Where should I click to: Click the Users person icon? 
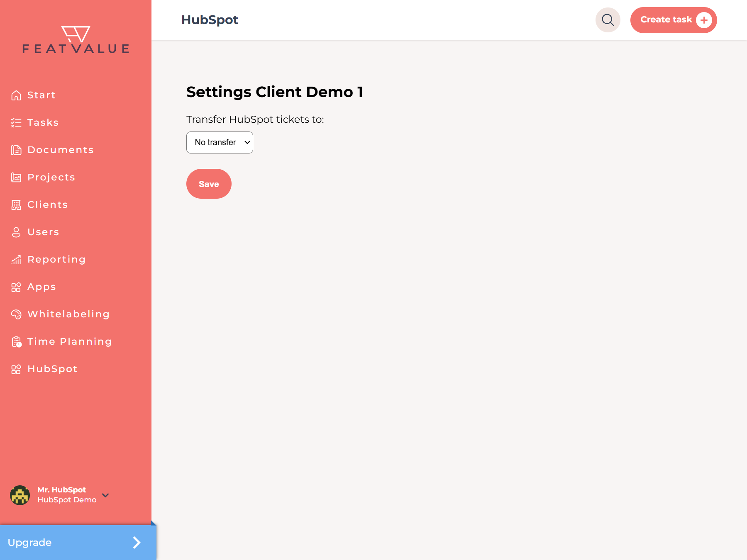[x=16, y=232]
